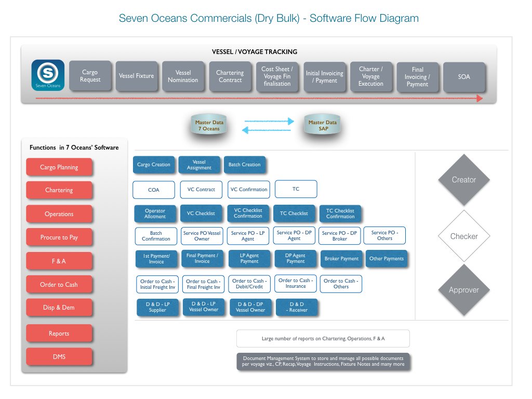
Task: Open Charter / Voyage Execution step
Action: (x=371, y=76)
